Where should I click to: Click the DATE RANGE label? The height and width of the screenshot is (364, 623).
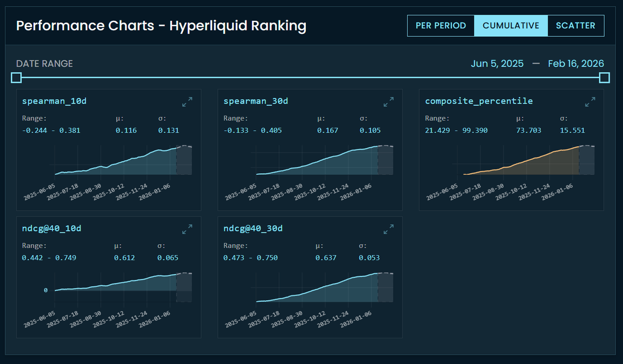point(45,64)
